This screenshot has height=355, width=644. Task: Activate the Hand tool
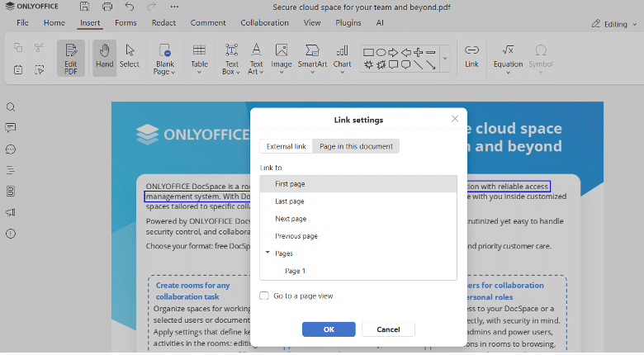104,59
